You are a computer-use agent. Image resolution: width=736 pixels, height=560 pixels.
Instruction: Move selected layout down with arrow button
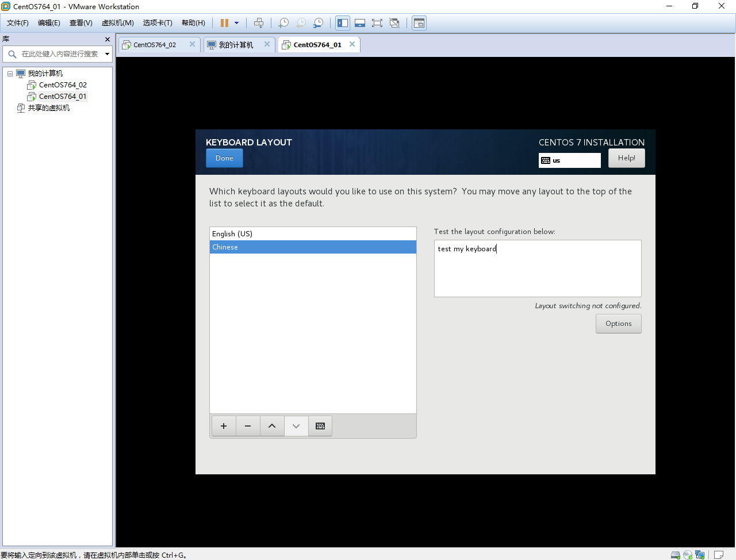(x=296, y=426)
